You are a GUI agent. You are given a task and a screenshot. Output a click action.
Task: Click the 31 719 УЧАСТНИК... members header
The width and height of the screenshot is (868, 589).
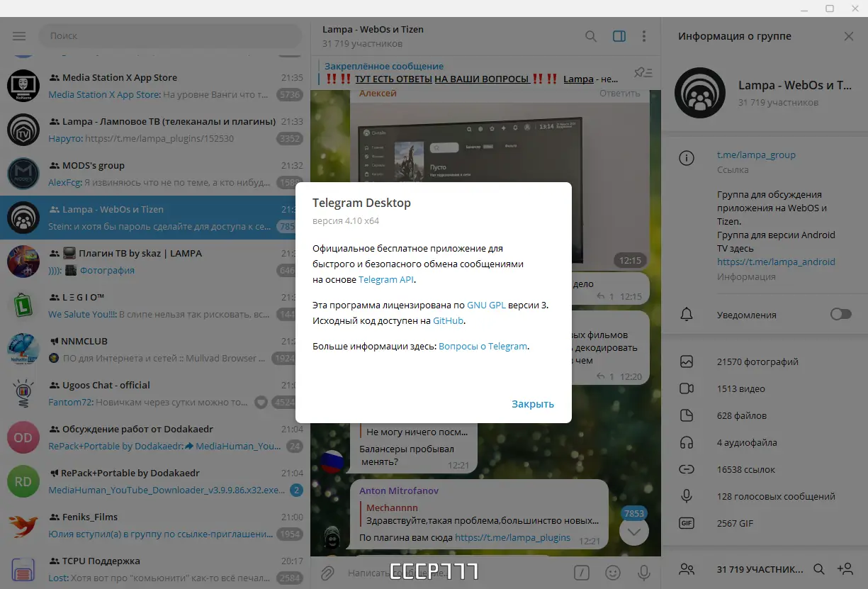tap(760, 569)
